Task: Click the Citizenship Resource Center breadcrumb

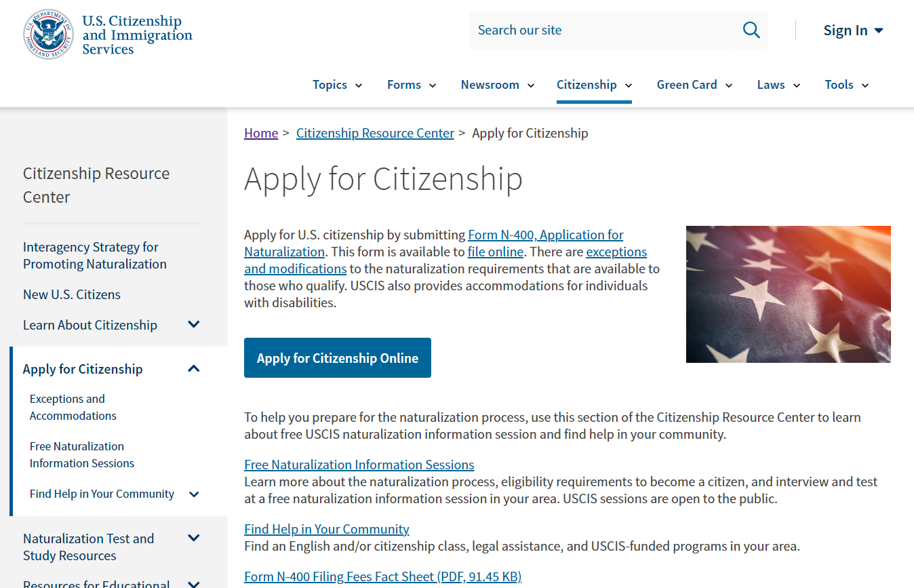Action: click(x=375, y=133)
